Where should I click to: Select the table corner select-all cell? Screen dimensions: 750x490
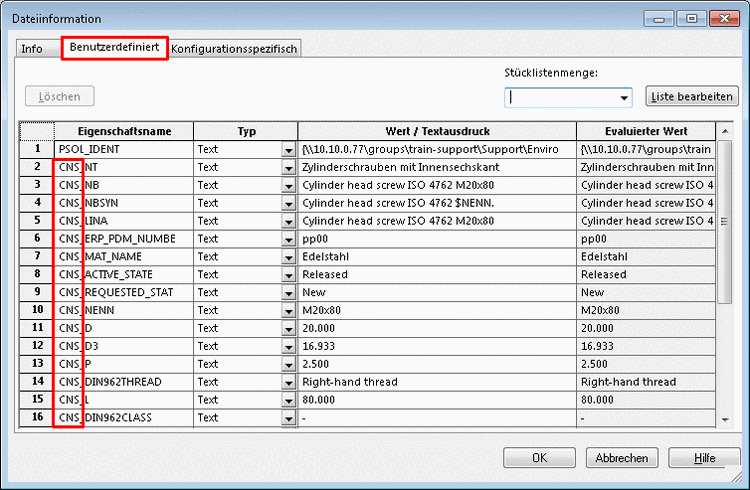pos(37,131)
